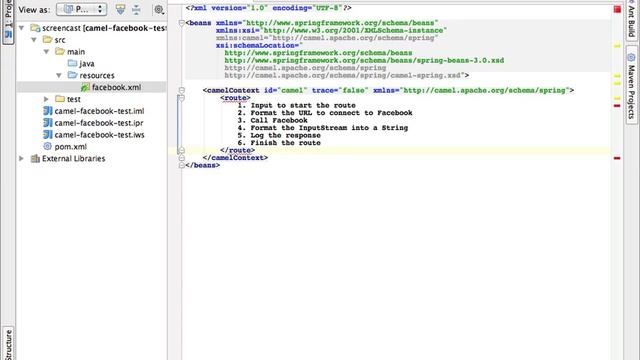Click the xml version declaration line
Screen dimensions: 640x360
click(269, 8)
